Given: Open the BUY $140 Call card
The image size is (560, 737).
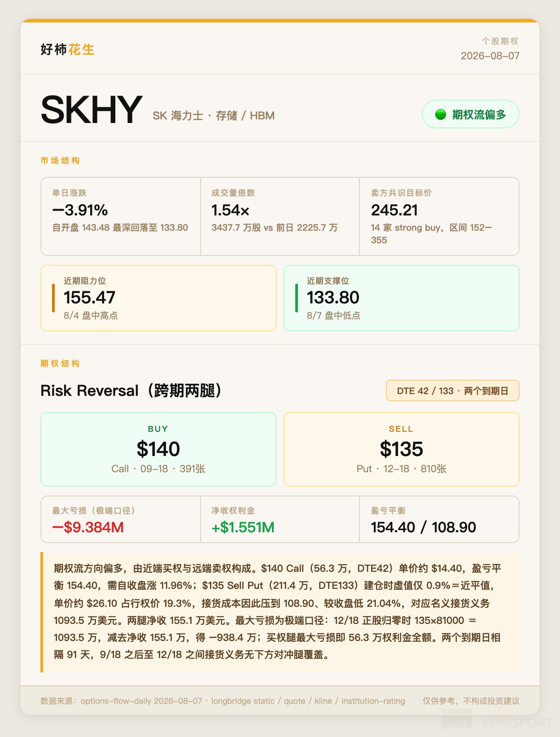Looking at the screenshot, I should pos(158,449).
